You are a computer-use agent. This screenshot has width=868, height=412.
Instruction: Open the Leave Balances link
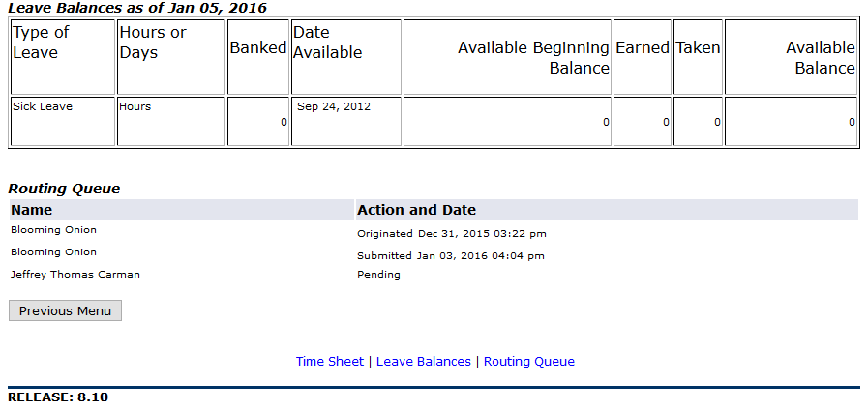(424, 361)
